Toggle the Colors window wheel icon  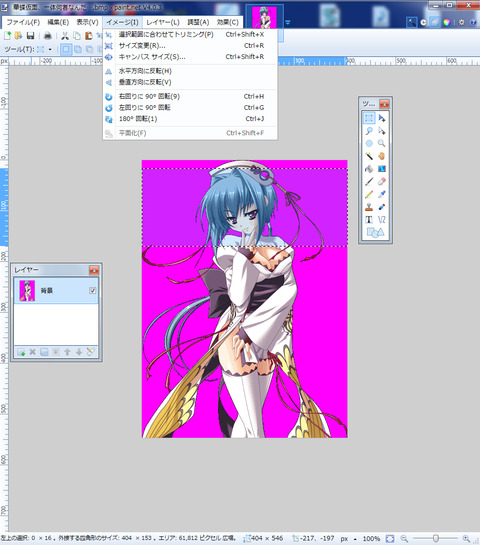447,22
